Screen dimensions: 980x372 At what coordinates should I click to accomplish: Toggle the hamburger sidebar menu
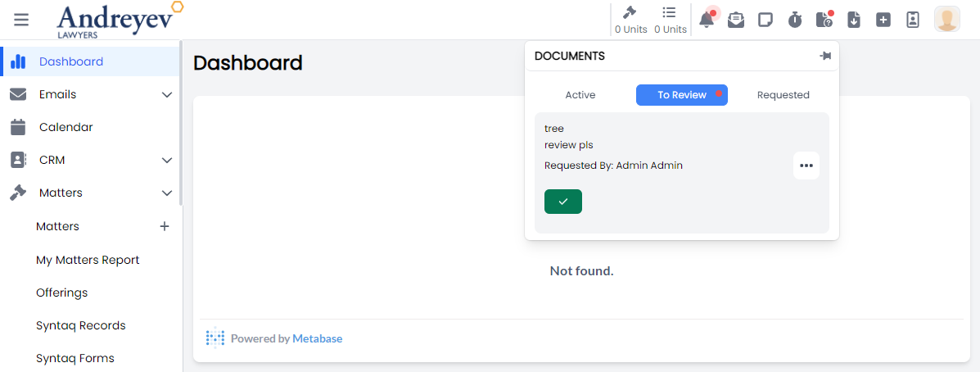click(21, 20)
